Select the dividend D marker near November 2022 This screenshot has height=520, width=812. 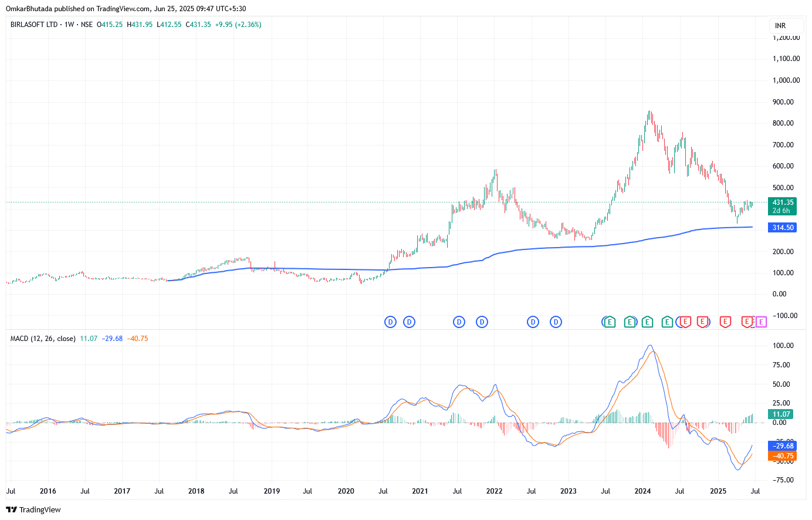pos(556,322)
